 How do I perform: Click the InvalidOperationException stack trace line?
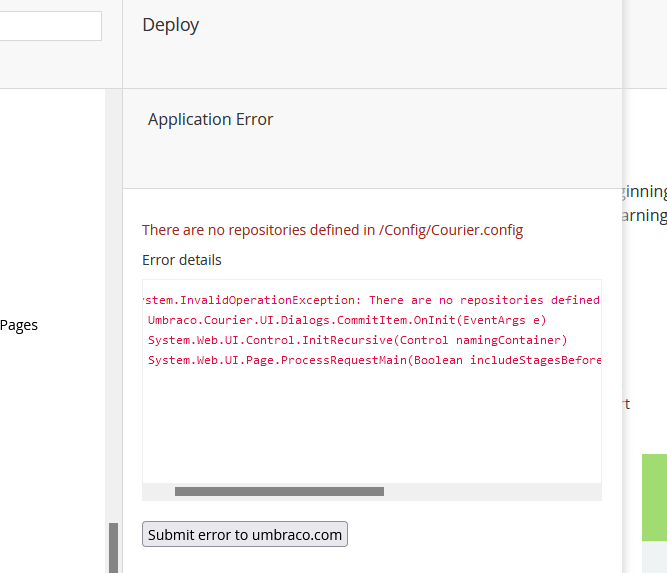(372, 300)
